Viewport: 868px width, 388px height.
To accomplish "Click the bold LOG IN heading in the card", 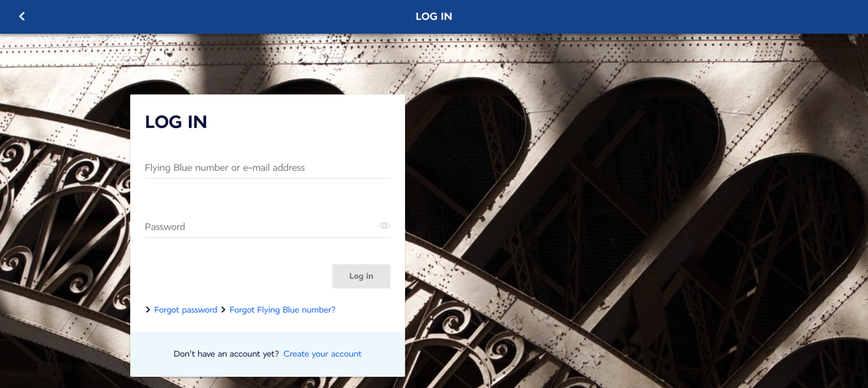I will (176, 122).
